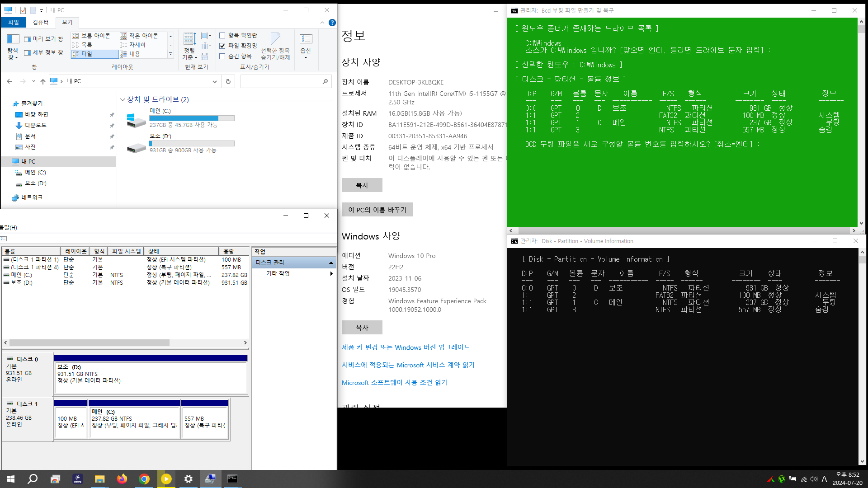Open the 메인 (C:) drive tile
The width and height of the screenshot is (868, 488).
click(180, 118)
